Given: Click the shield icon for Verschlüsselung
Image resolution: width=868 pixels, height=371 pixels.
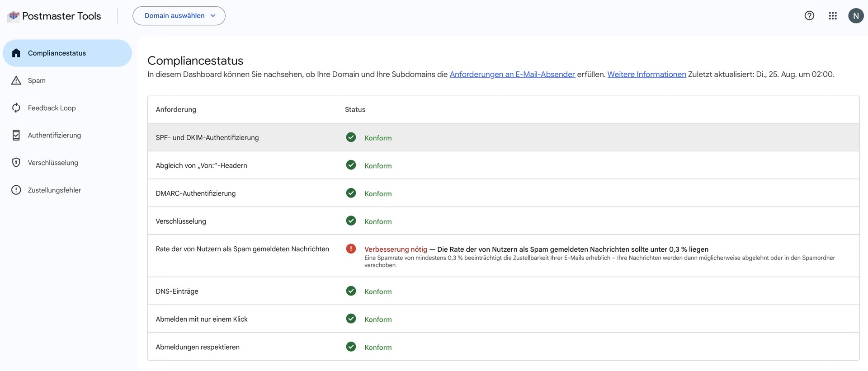Looking at the screenshot, I should (x=16, y=163).
